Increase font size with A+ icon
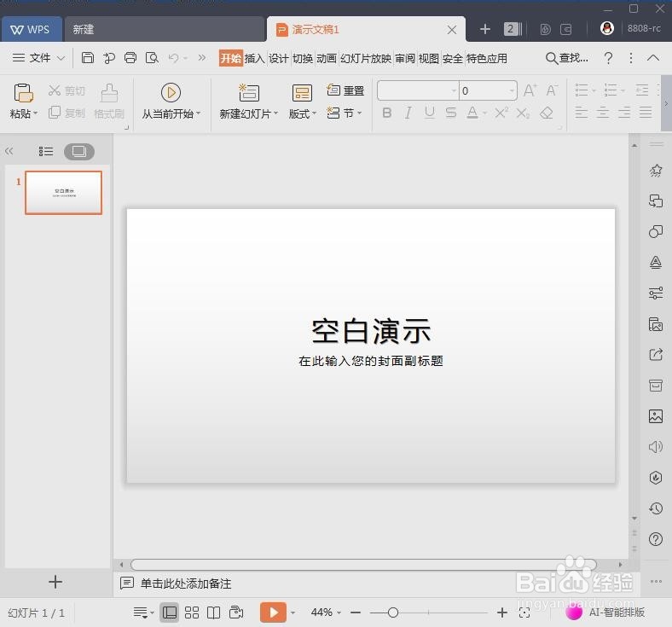 tap(530, 90)
